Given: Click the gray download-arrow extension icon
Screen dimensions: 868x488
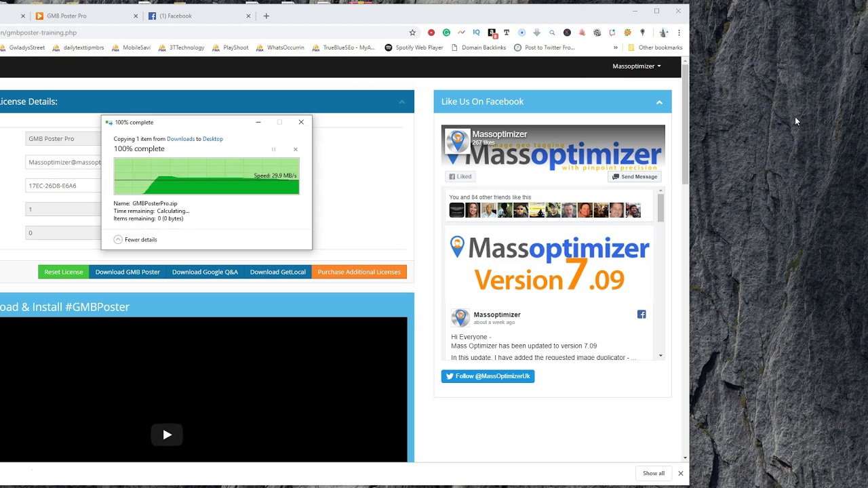Looking at the screenshot, I should 537,33.
